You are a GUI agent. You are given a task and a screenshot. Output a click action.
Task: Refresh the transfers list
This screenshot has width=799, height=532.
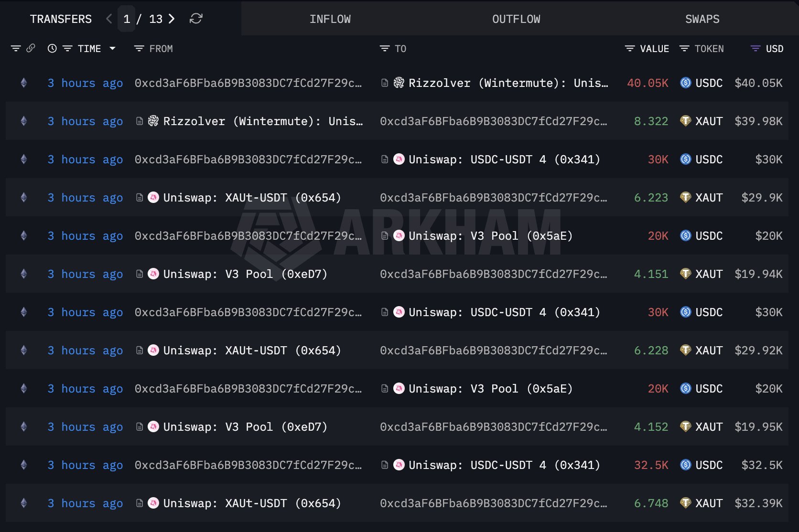pyautogui.click(x=196, y=19)
